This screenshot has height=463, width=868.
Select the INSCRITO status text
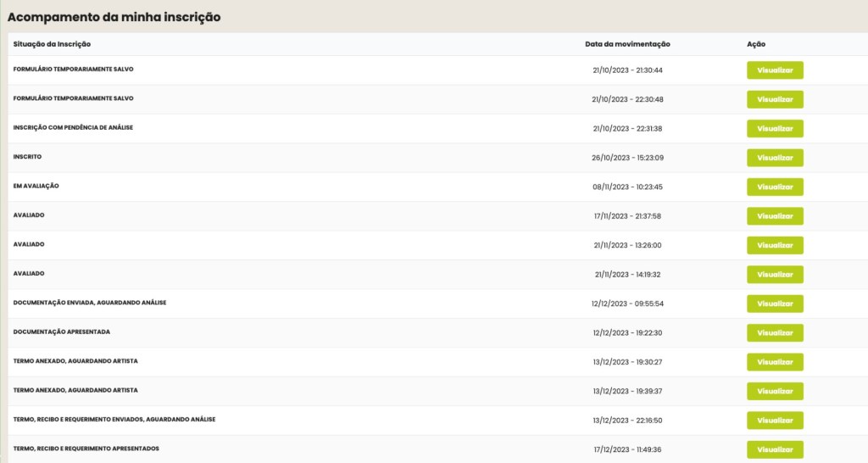pyautogui.click(x=27, y=157)
